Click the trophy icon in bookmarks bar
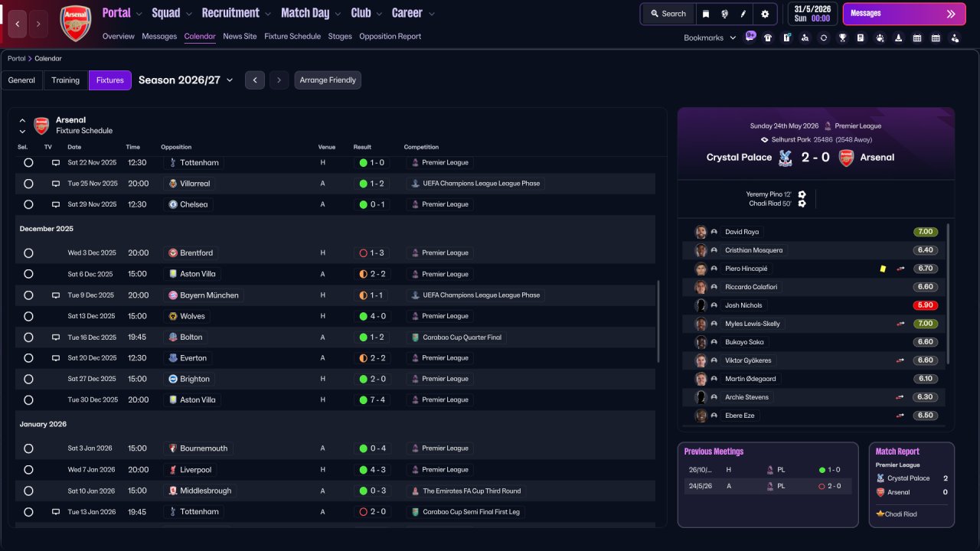The width and height of the screenshot is (980, 551). tap(842, 37)
